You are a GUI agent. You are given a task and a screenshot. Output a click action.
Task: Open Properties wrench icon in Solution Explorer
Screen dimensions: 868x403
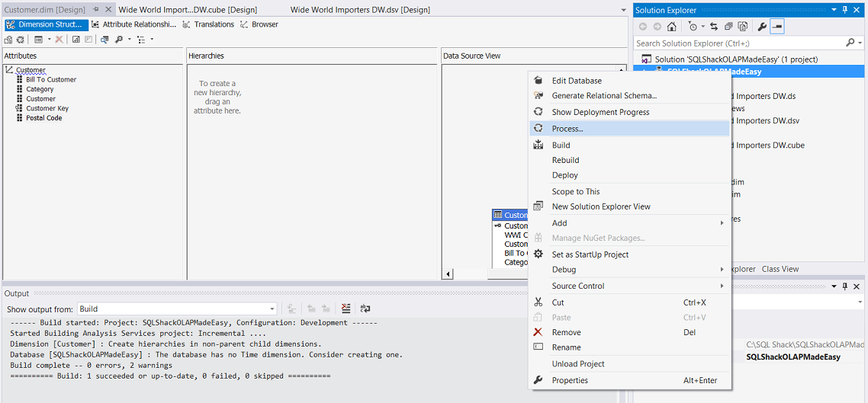(x=761, y=27)
